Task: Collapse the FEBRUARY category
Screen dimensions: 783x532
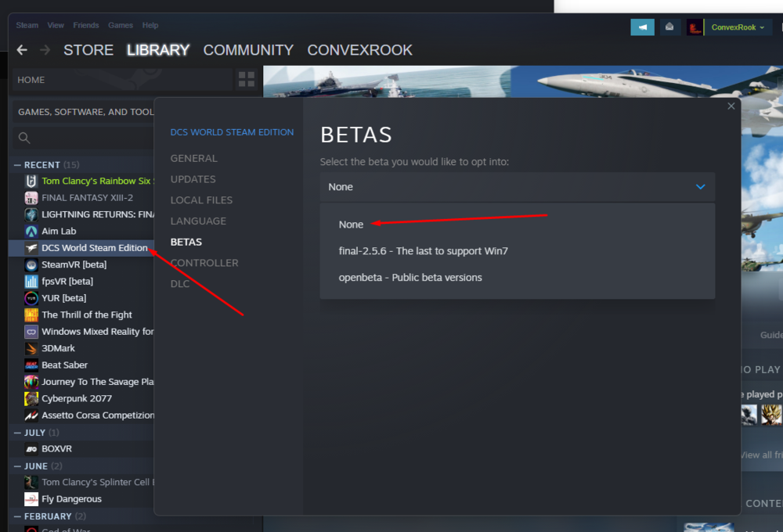Action: click(17, 516)
